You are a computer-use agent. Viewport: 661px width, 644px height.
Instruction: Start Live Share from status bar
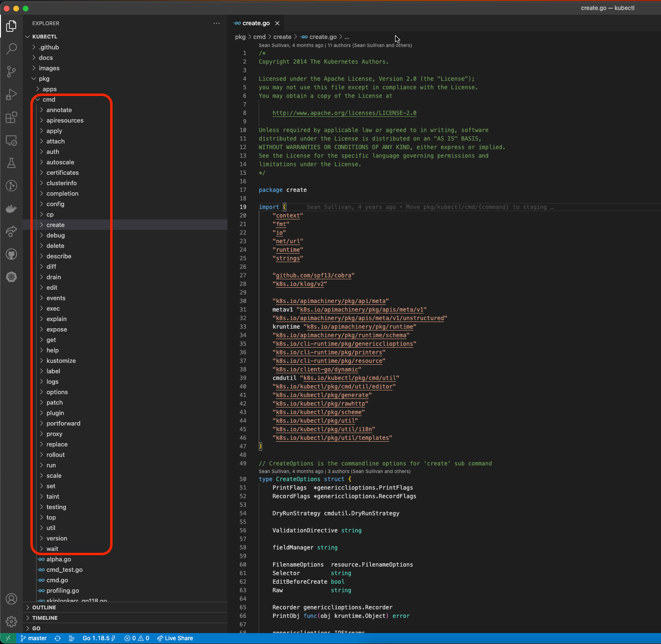pos(175,638)
